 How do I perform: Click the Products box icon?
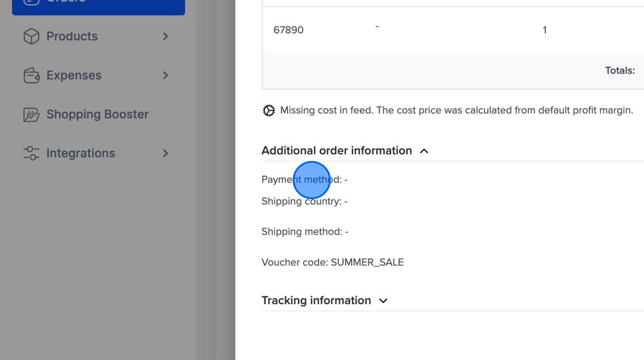(x=31, y=36)
